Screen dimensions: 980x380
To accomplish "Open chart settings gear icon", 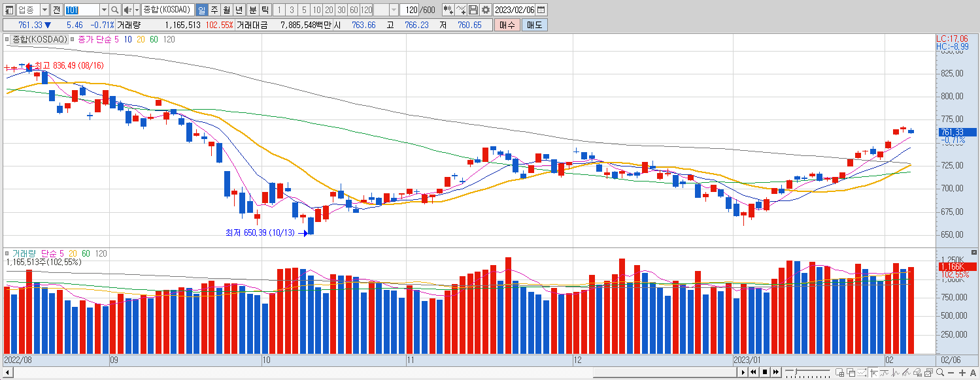I will (x=485, y=10).
